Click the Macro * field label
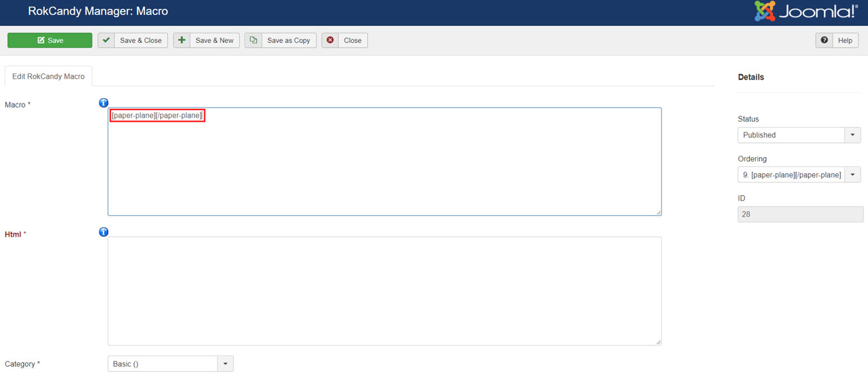This screenshot has width=868, height=381. 17,105
